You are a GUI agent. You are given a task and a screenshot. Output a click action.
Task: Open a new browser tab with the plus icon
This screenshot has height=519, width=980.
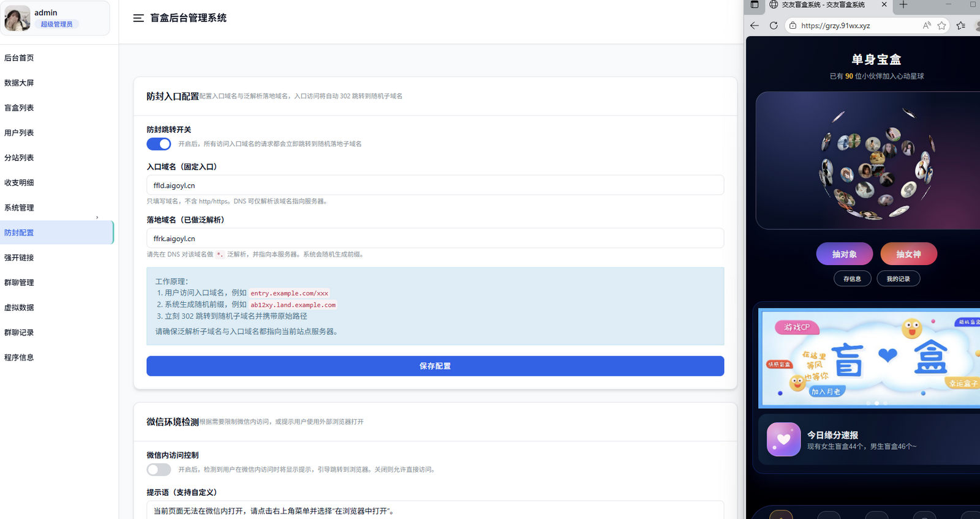(x=903, y=5)
